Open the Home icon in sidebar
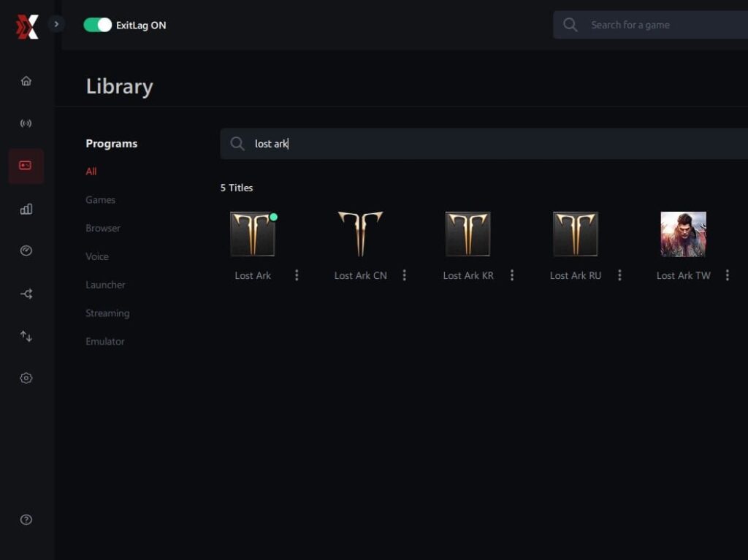 click(26, 81)
